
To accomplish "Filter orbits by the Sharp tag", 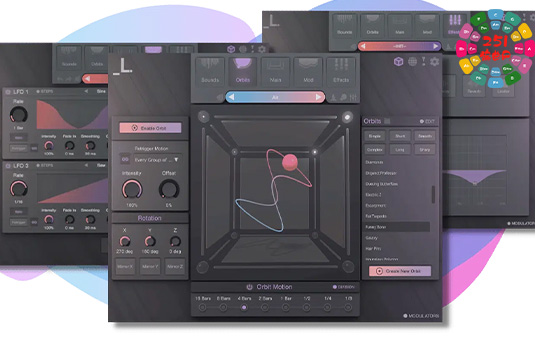I will coord(425,149).
